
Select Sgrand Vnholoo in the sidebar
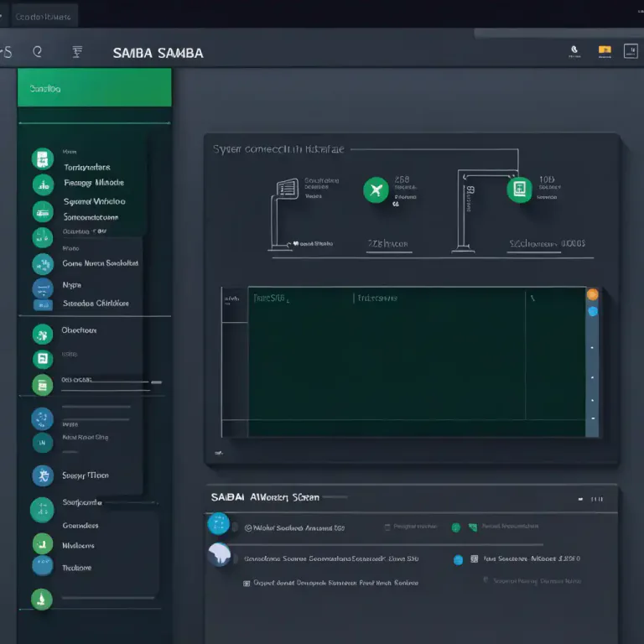click(95, 201)
